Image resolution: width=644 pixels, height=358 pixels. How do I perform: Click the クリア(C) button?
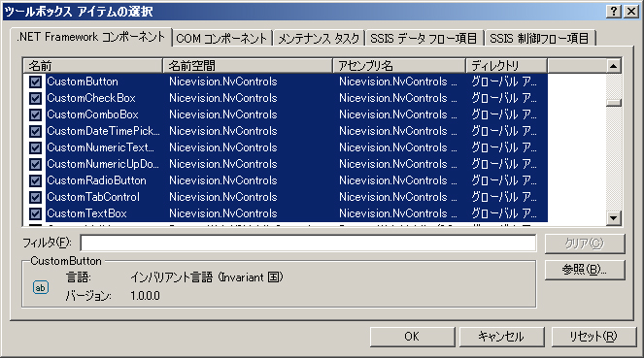[585, 244]
